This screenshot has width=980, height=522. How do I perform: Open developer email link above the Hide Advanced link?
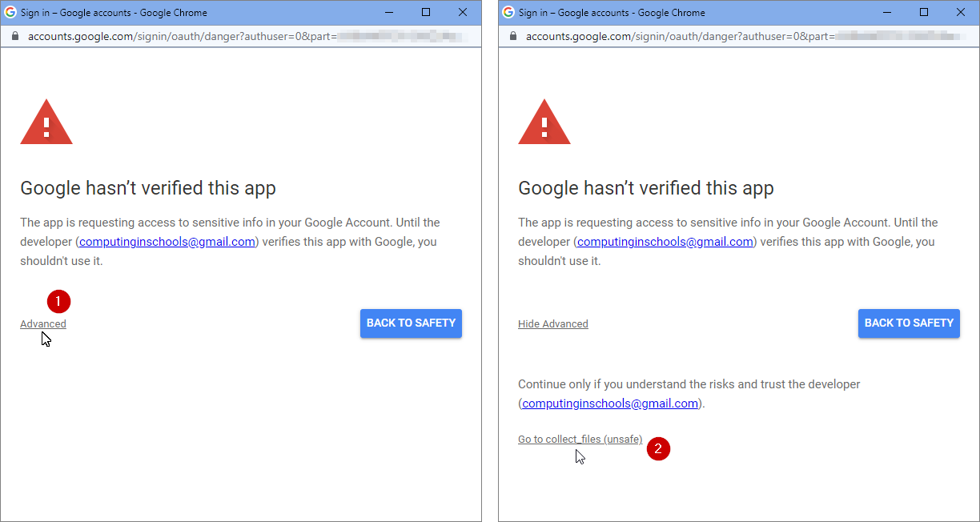[665, 242]
